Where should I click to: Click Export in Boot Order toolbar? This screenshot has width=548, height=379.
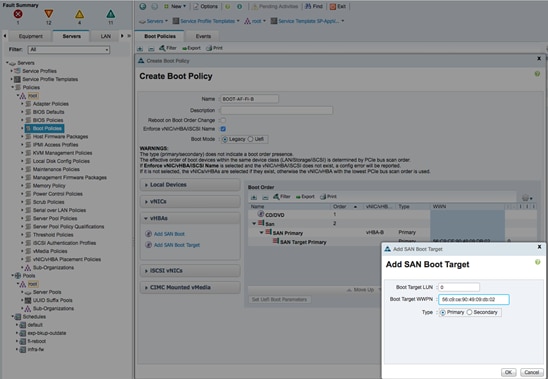coord(305,196)
